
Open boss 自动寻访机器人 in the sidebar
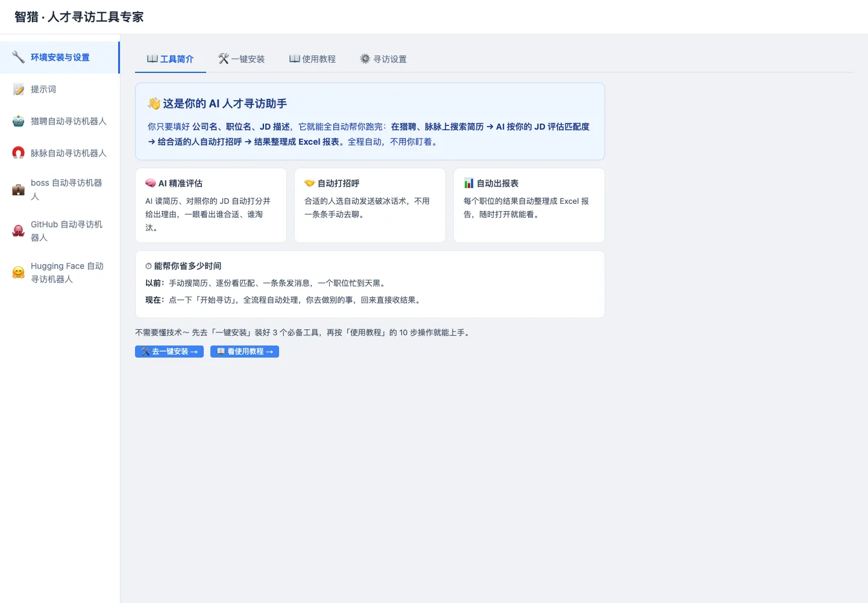point(60,189)
